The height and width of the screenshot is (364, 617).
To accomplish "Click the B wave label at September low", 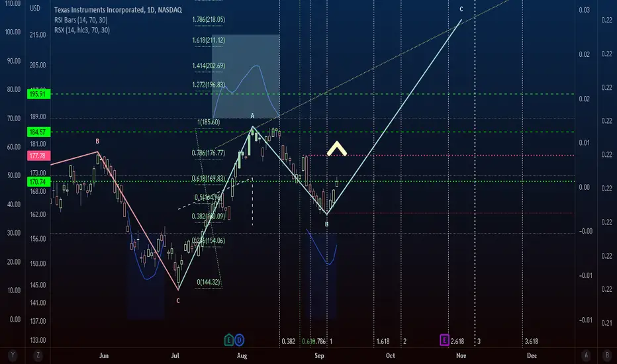I will [326, 224].
